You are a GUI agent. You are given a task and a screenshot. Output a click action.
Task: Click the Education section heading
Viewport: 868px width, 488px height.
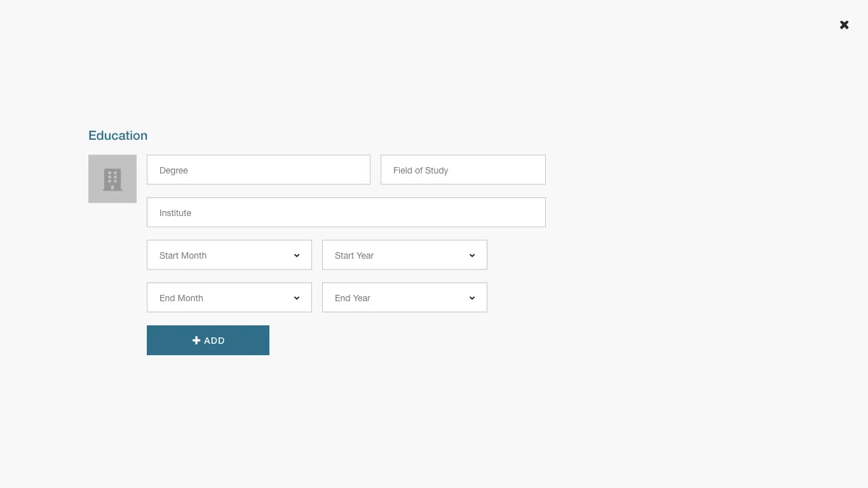coord(118,135)
